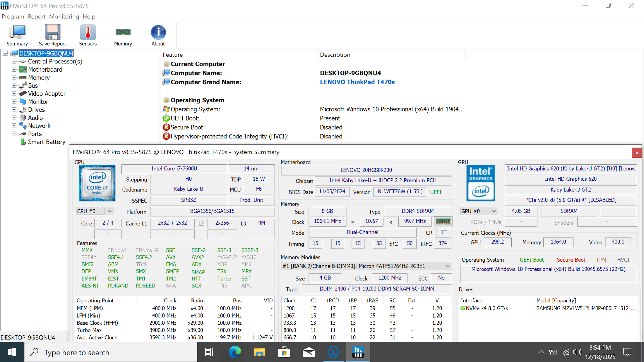This screenshot has height=362, width=644.
Task: Expand the Central Processor(s) tree node
Action: coord(14,61)
